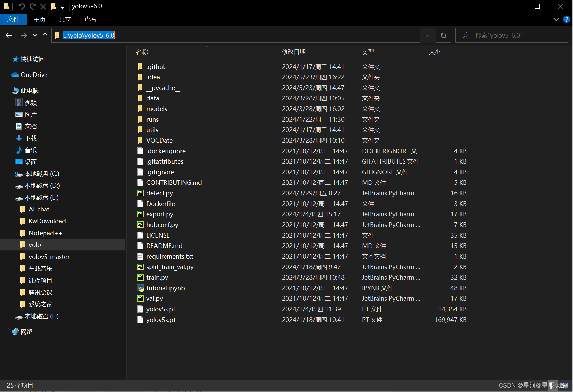The image size is (573, 392).
Task: Go back with the left arrow
Action: point(9,35)
